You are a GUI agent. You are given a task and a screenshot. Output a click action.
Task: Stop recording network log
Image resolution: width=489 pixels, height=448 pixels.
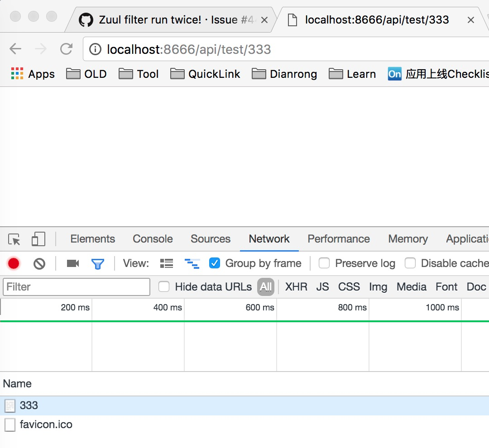click(13, 263)
